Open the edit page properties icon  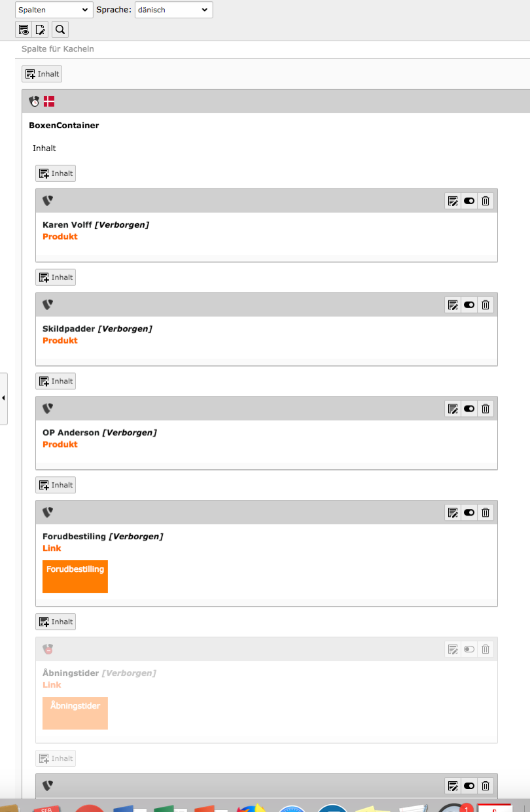pos(41,29)
